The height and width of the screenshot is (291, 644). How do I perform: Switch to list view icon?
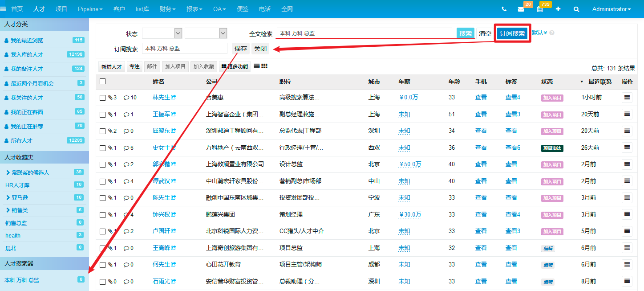pyautogui.click(x=257, y=66)
